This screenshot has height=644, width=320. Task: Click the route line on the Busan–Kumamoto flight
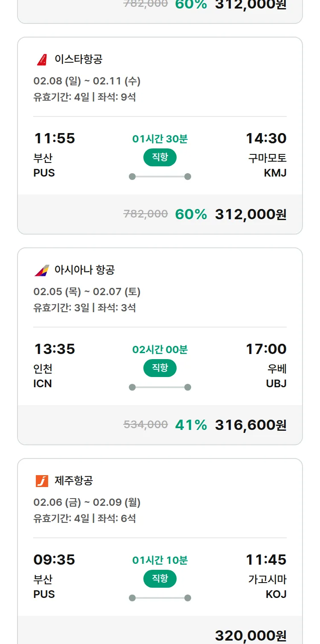pos(160,177)
